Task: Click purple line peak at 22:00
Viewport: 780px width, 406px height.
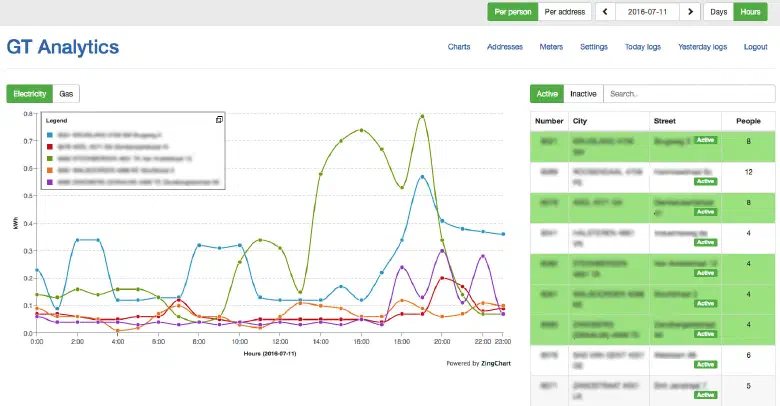Action: 483,256
